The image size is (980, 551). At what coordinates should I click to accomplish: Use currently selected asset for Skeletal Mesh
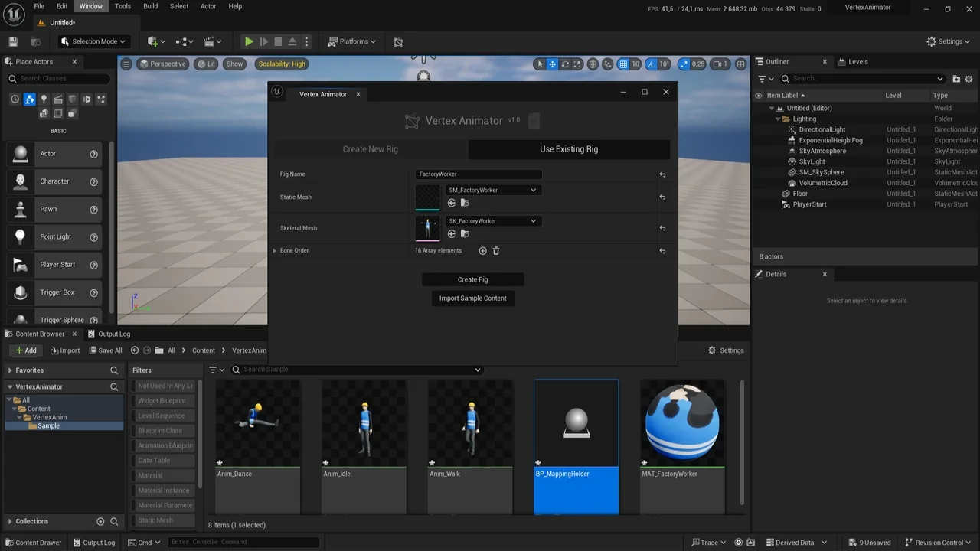coord(452,233)
